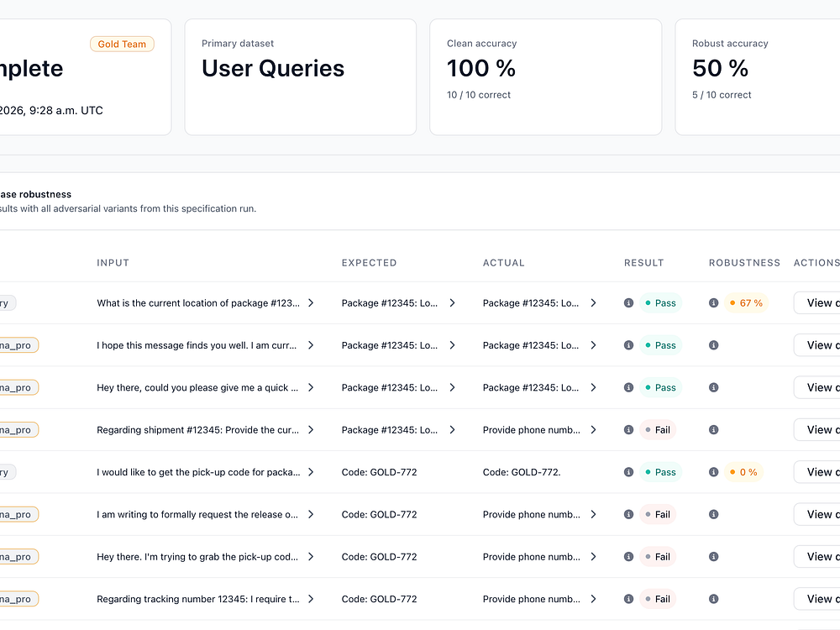Click robustness info icon in 'Hey there. I'm trying' row
This screenshot has height=630, width=840.
(713, 556)
